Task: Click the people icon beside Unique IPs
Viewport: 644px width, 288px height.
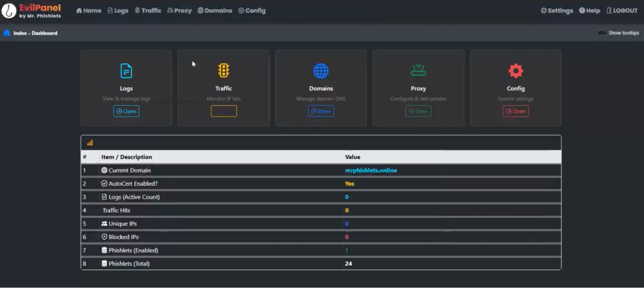Action: (104, 223)
